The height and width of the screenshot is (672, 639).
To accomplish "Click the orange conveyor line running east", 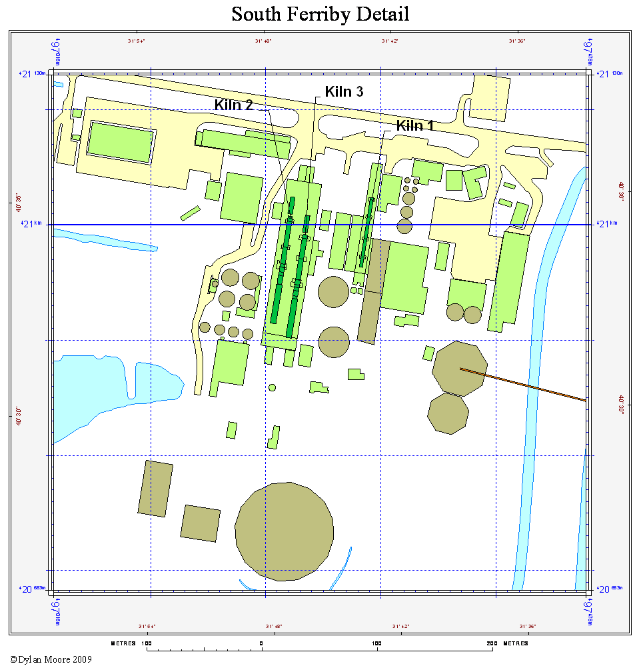I will coord(533,387).
